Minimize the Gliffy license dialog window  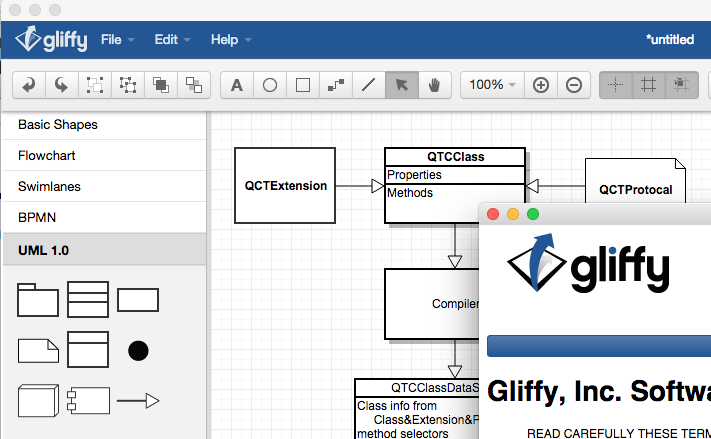[513, 214]
